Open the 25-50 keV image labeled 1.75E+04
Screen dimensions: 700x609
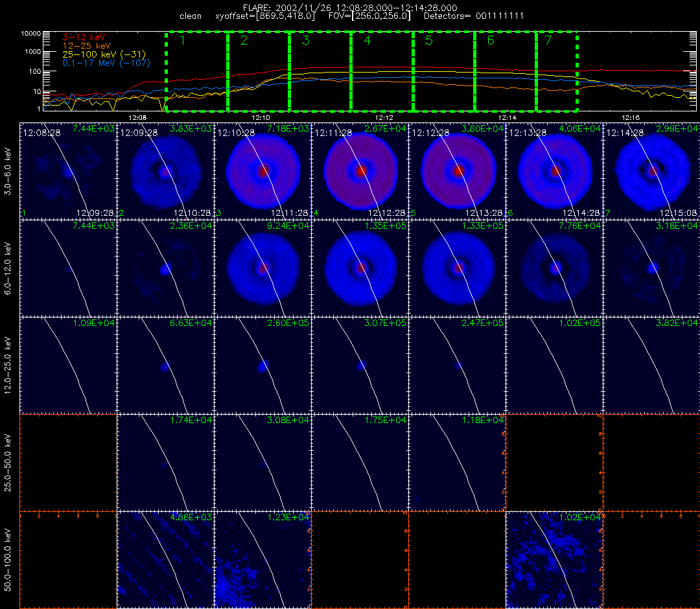[360, 463]
